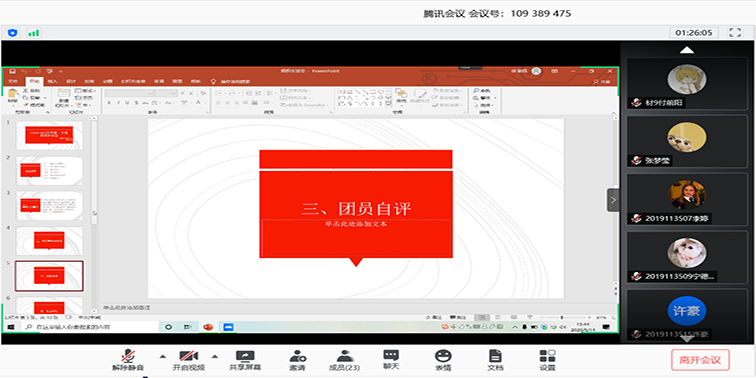The width and height of the screenshot is (756, 378).
Task: Open the Quick Styles gallery in the ribbon
Action: 420,96
